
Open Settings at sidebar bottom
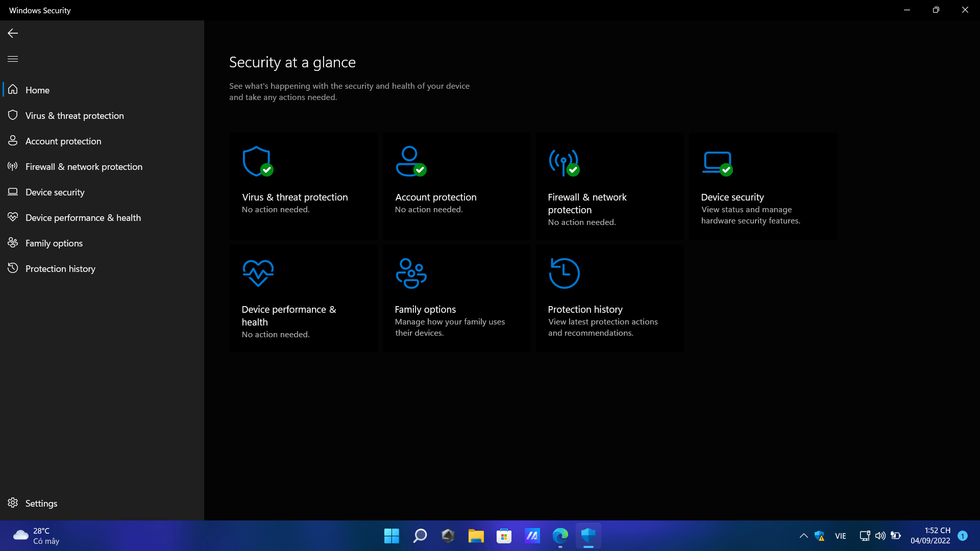coord(102,503)
